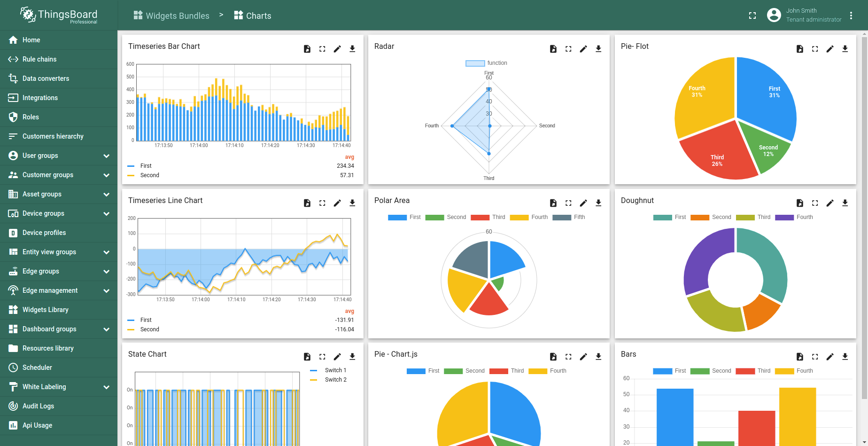The image size is (868, 446).
Task: Toggle First series in Polar Area legend
Action: tap(404, 217)
